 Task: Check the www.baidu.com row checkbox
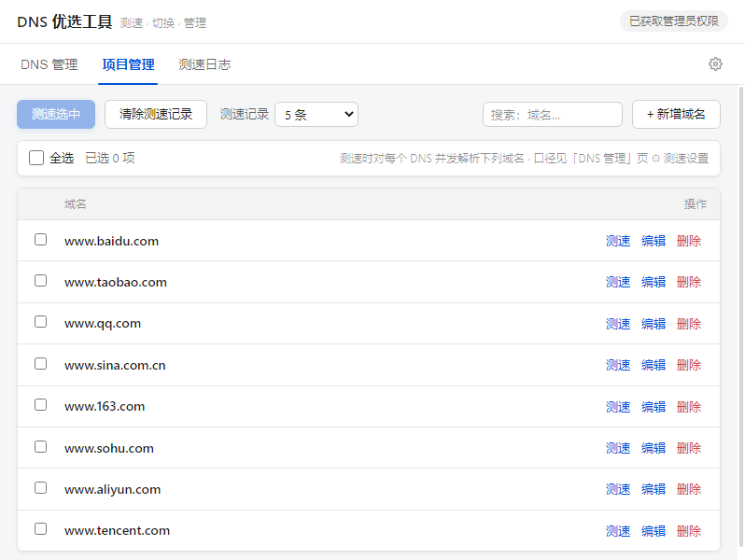click(41, 239)
